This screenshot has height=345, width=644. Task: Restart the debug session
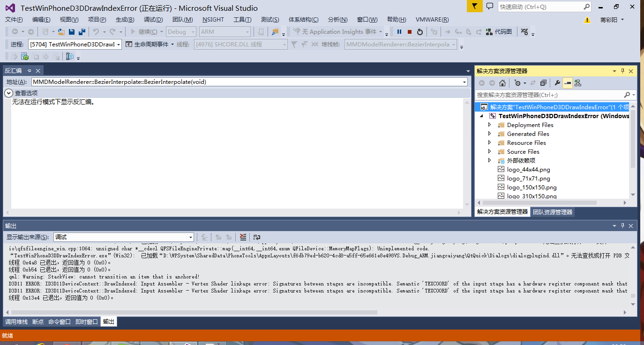[420, 32]
